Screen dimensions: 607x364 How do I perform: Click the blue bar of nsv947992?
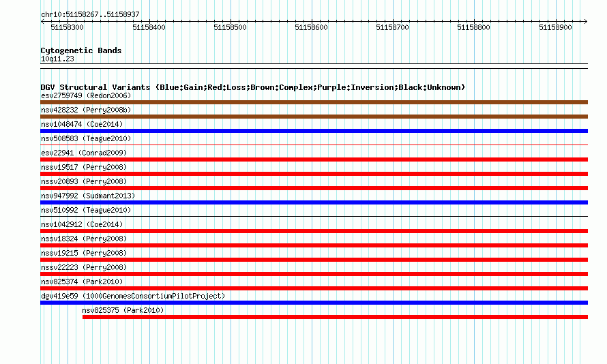(314, 202)
